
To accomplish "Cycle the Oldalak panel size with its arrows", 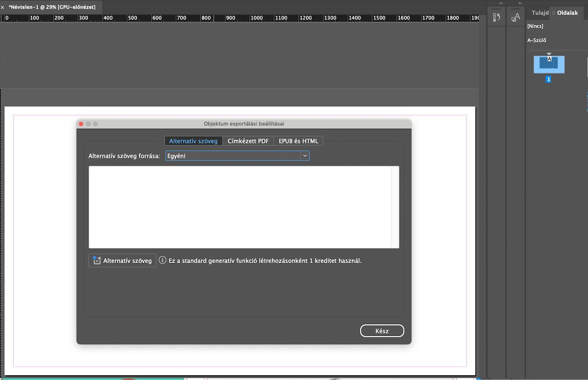I will (553, 13).
